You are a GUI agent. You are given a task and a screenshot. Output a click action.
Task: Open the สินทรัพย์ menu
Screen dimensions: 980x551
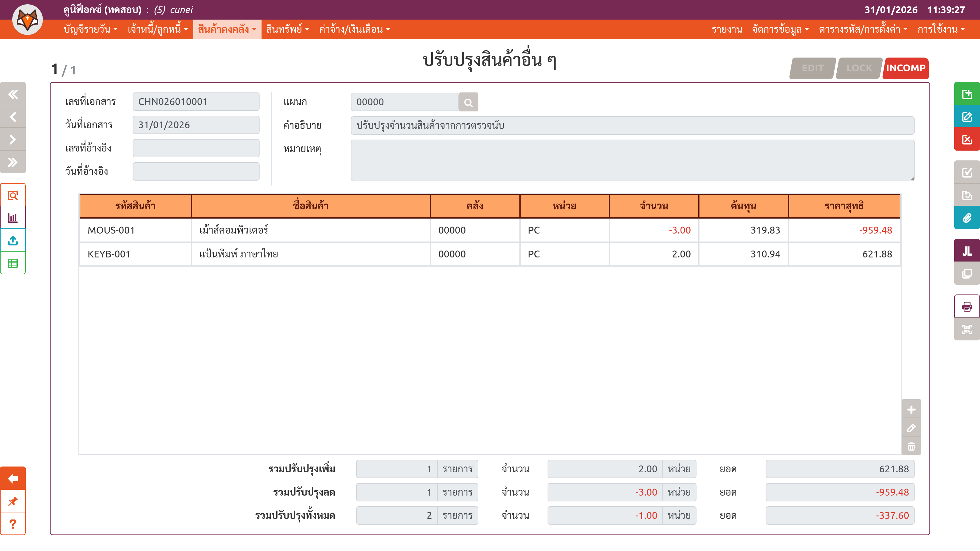point(287,29)
